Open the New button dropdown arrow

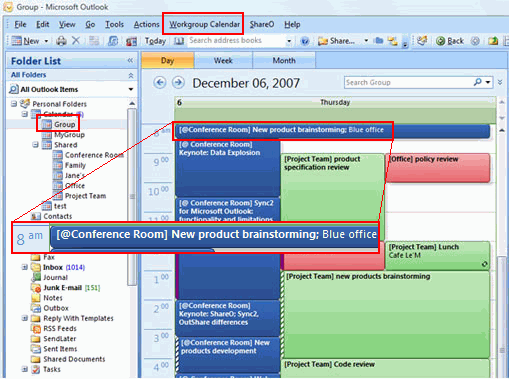pos(46,41)
